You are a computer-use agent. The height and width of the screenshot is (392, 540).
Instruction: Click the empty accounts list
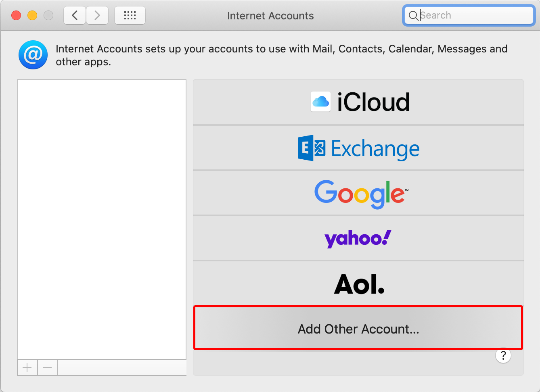[102, 219]
